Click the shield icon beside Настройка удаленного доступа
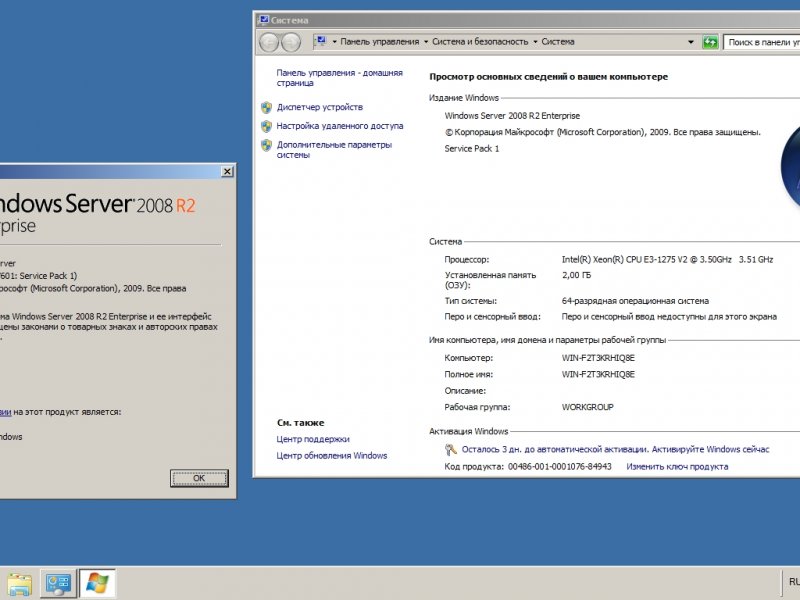This screenshot has height=600, width=800. [x=266, y=126]
